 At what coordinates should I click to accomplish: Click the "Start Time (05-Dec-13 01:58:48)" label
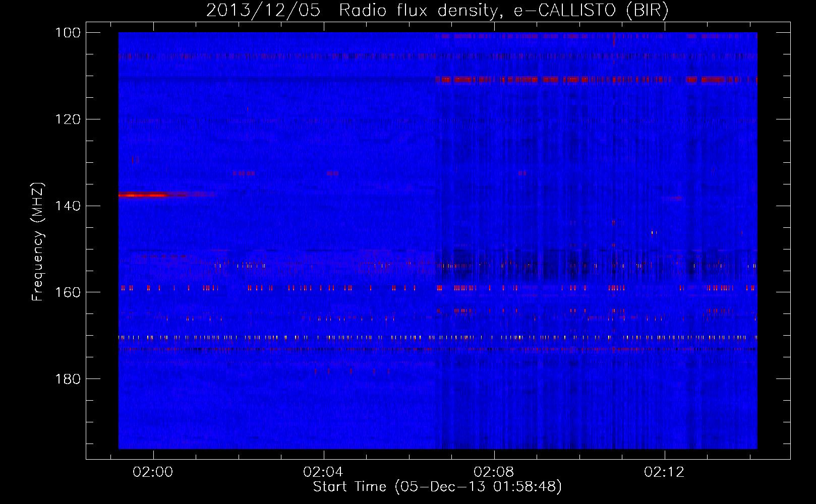click(437, 487)
